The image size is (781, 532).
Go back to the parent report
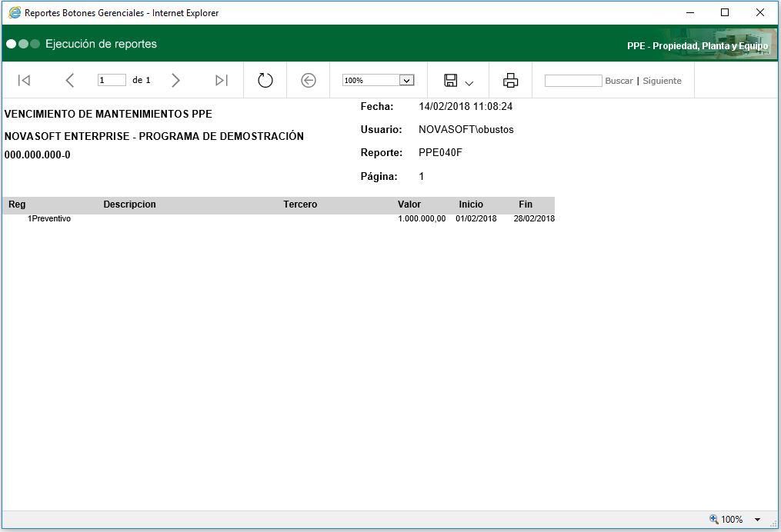tap(309, 80)
